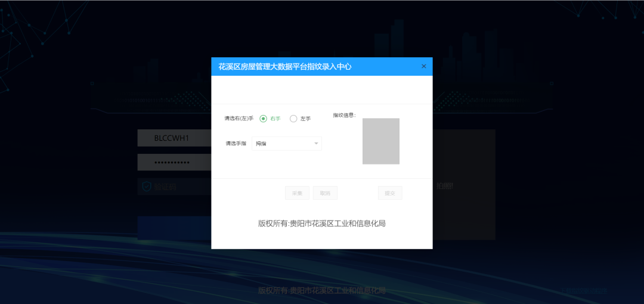Click the 指纹信息 label

[x=344, y=115]
